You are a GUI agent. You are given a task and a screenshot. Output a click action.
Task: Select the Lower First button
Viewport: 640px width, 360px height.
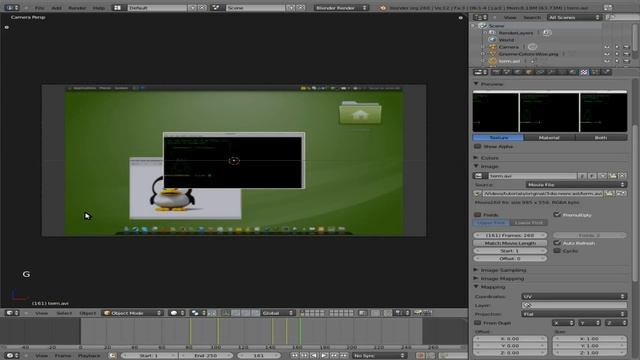tap(529, 223)
